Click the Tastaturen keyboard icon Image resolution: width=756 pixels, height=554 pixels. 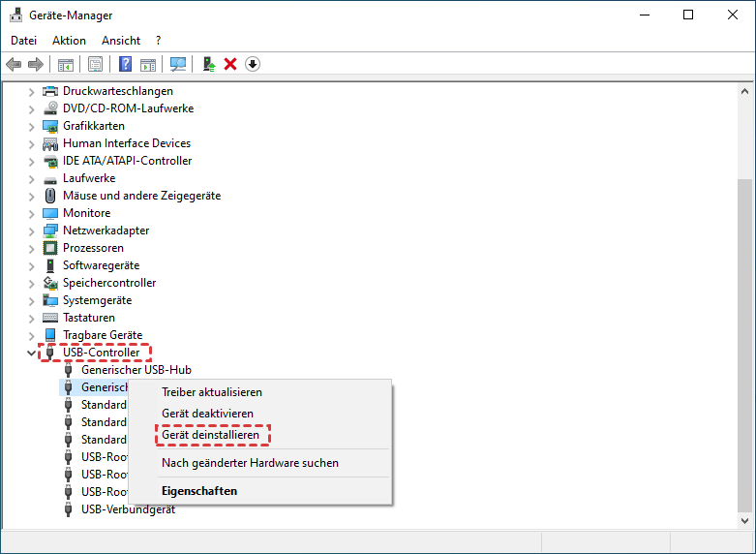click(x=50, y=318)
